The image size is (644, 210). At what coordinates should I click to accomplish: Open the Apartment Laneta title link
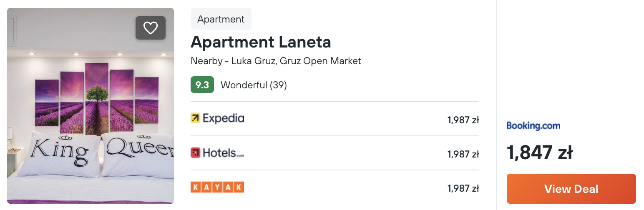click(261, 42)
